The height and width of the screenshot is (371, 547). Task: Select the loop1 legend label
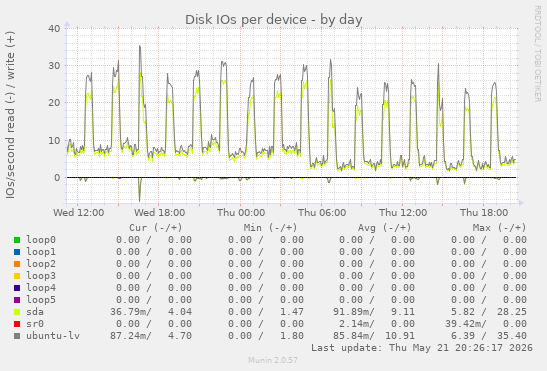[x=41, y=252]
